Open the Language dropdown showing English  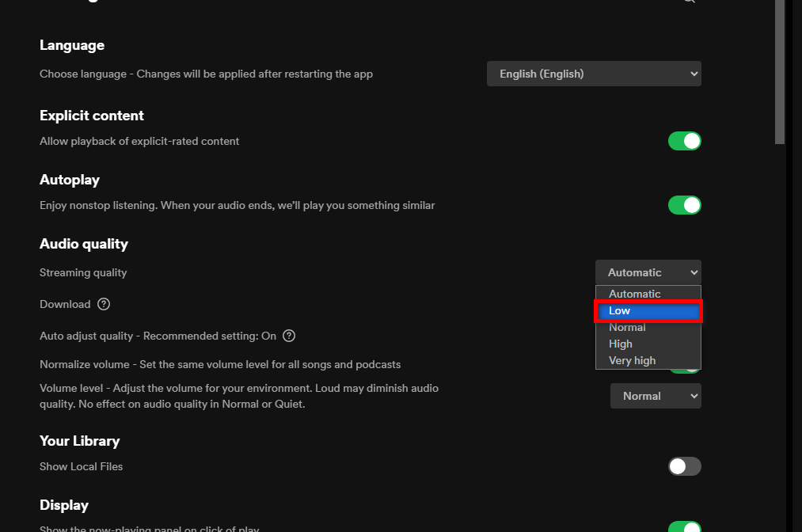click(594, 74)
